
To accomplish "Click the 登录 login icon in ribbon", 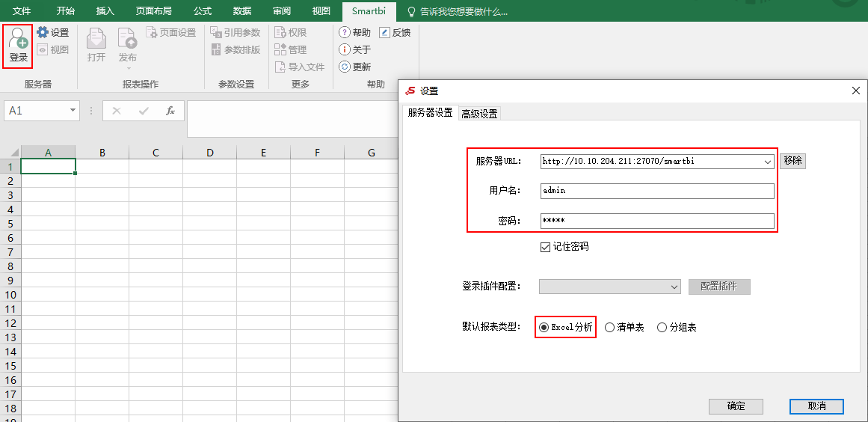I will tap(18, 46).
